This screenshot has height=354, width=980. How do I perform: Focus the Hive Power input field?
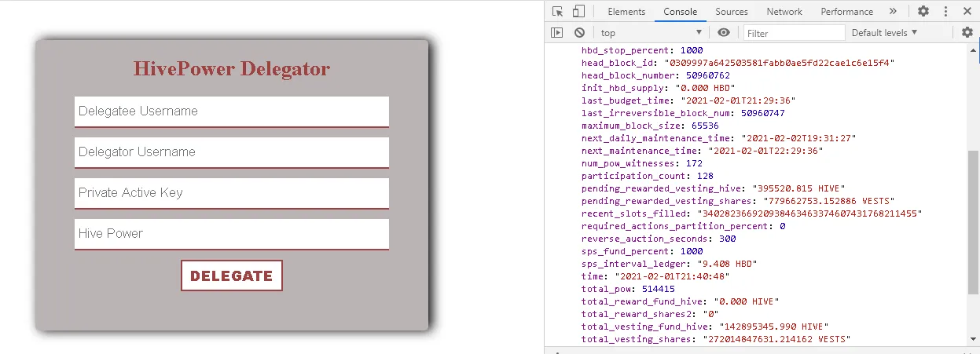[x=232, y=234]
